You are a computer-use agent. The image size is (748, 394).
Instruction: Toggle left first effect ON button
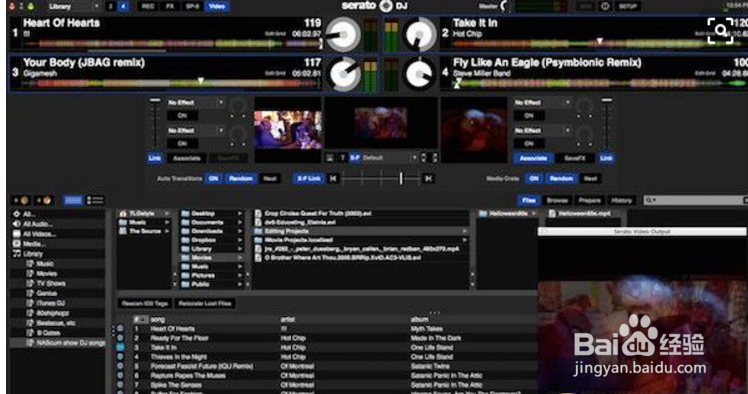[x=182, y=115]
